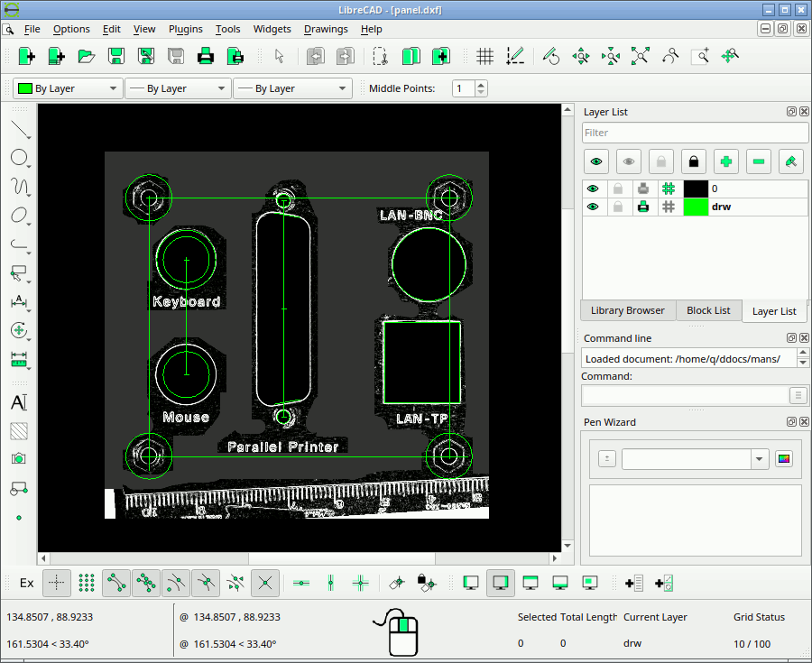This screenshot has height=663, width=812.
Task: Click the drawing area horizontal scrollbar
Action: point(300,558)
